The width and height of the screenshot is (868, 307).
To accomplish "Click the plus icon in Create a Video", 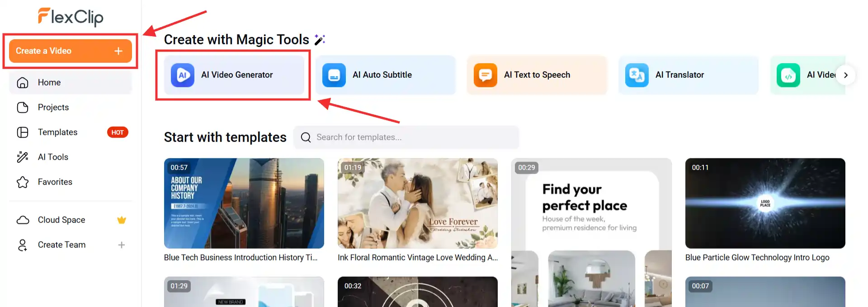I will point(118,51).
